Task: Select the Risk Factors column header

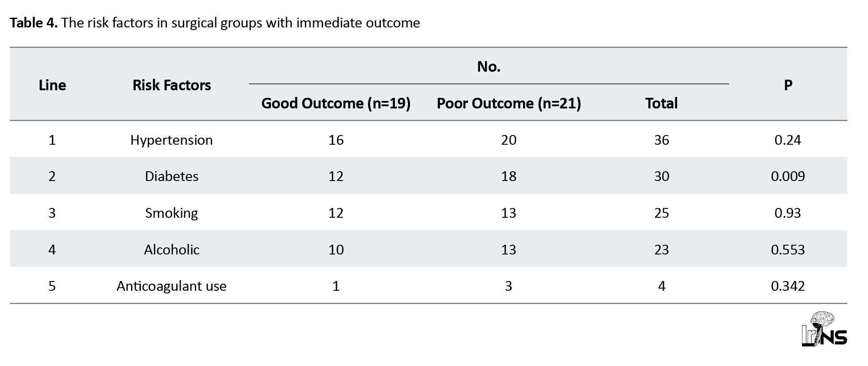Action: pyautogui.click(x=171, y=85)
